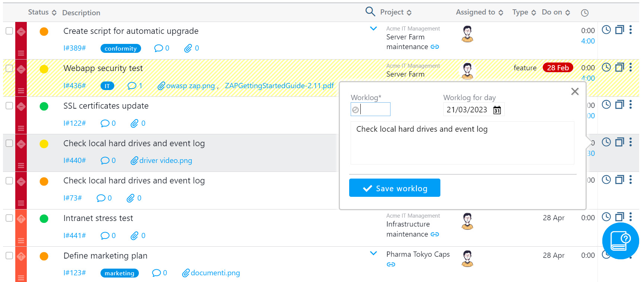
Task: Open project link icon under Pharma Tokyo Caps
Action: click(391, 265)
